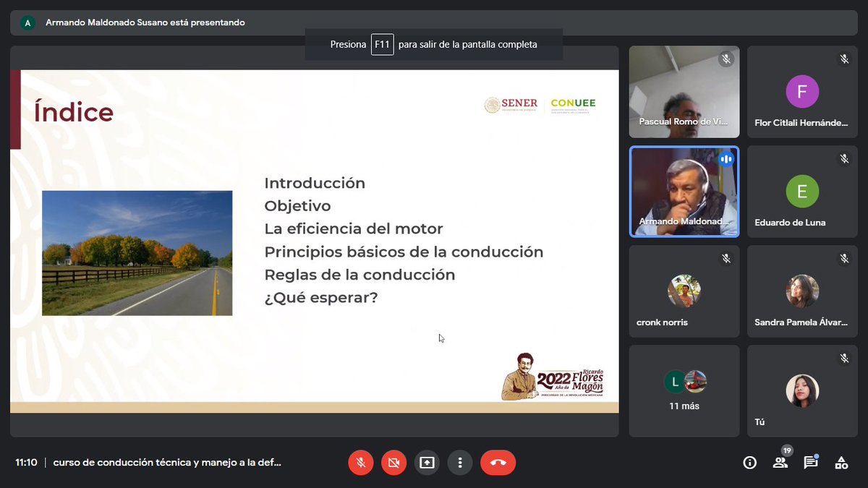Image resolution: width=868 pixels, height=488 pixels.
Task: Click 'Principios básicos de la conducción' line
Action: tap(404, 252)
